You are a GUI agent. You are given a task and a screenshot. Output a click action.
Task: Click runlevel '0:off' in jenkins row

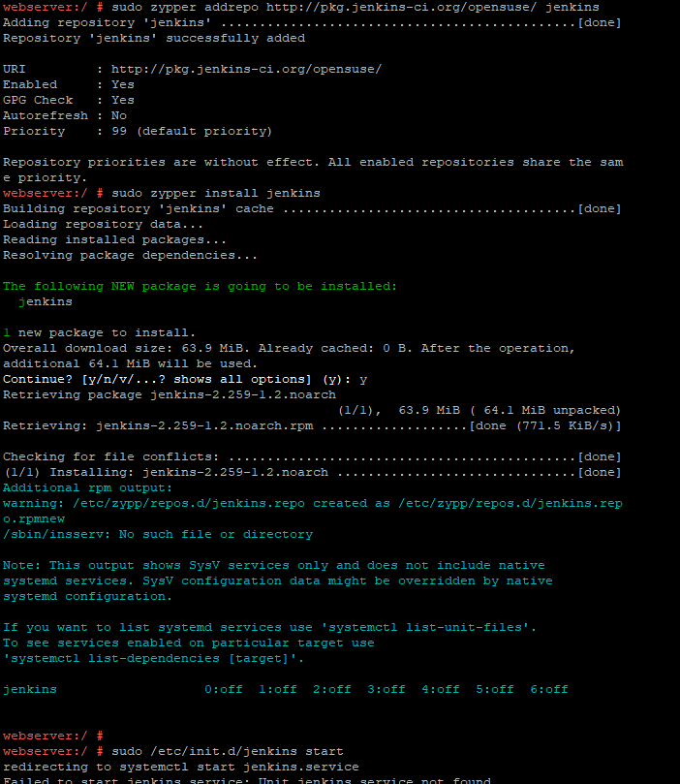click(224, 689)
